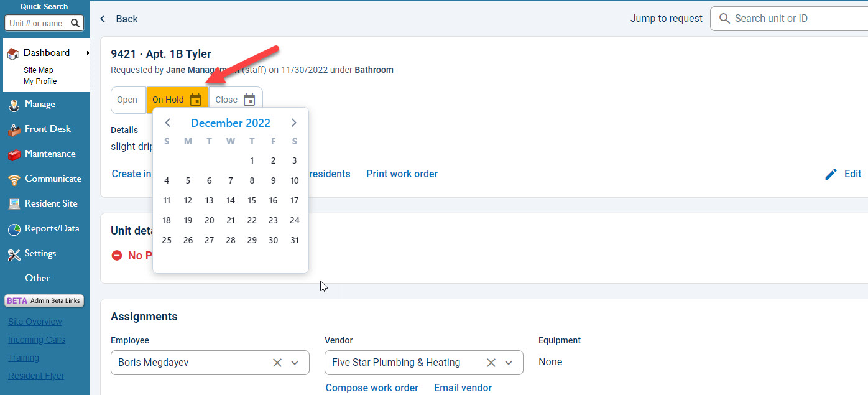
Task: Click the pencil Edit icon
Action: (831, 174)
